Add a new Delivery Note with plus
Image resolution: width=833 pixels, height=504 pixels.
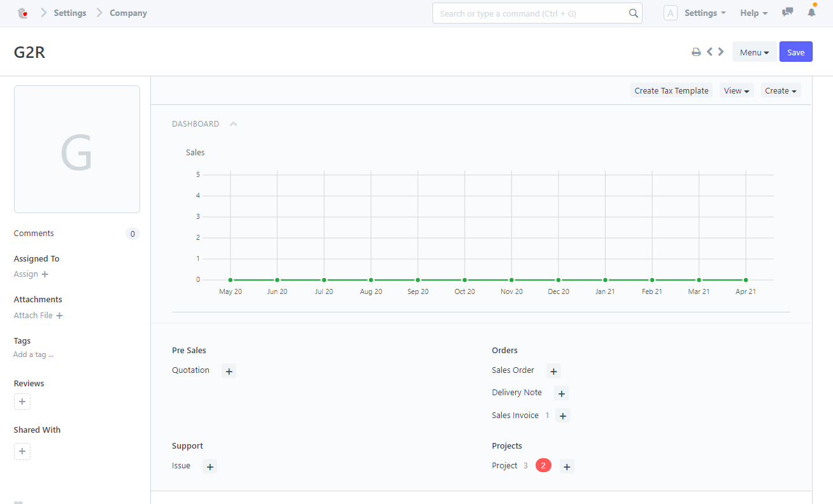561,393
